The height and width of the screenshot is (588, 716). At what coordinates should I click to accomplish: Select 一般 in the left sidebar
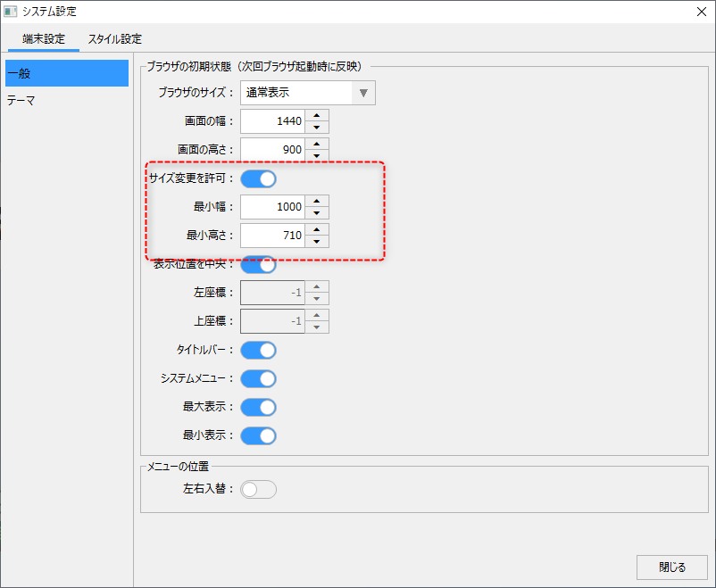coord(67,73)
